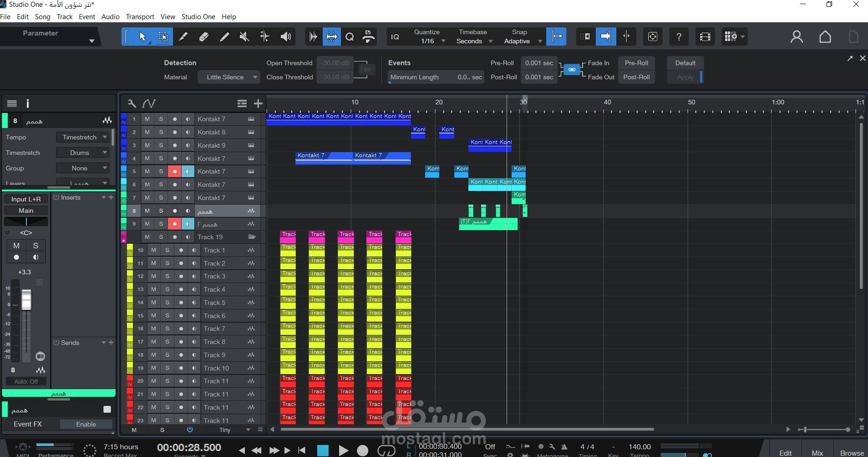Pick the Split (knife) tool
The height and width of the screenshot is (457, 868).
tap(183, 37)
